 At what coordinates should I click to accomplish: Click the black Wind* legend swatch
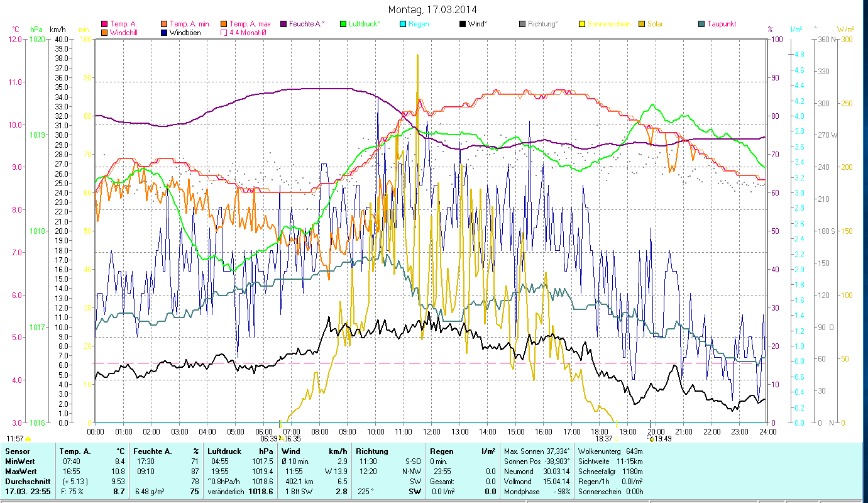pos(463,24)
